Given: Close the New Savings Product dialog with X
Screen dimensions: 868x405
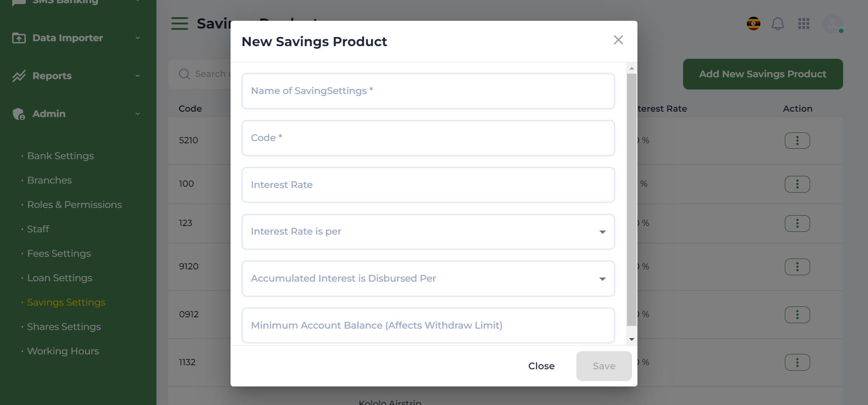Looking at the screenshot, I should pyautogui.click(x=618, y=40).
